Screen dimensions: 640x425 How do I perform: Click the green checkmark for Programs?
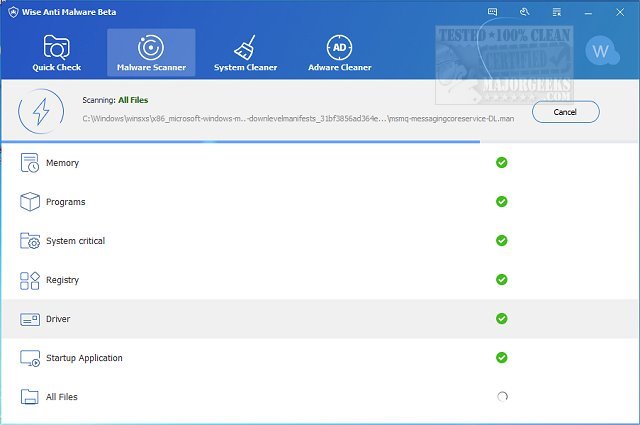[x=502, y=202]
